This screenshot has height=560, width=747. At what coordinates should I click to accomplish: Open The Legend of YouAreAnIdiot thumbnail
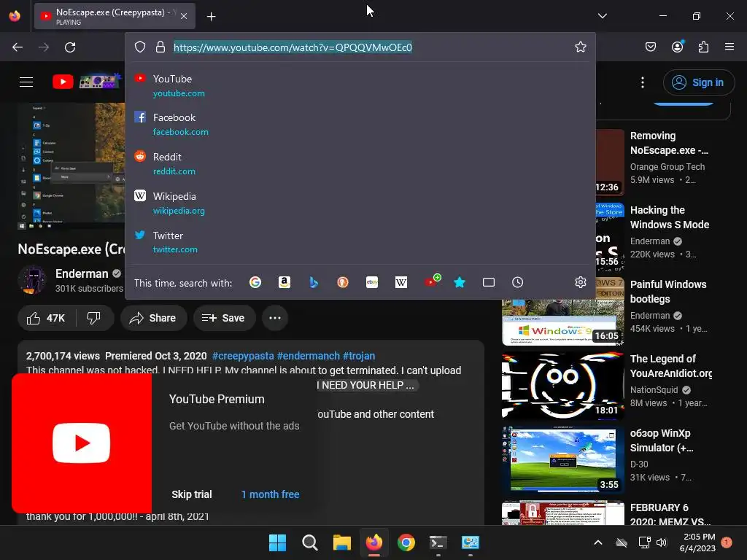pos(562,386)
